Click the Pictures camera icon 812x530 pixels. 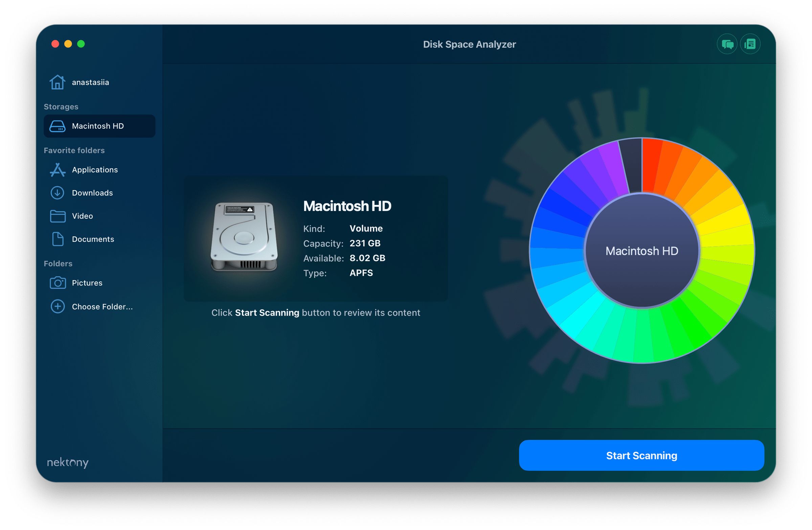click(58, 282)
